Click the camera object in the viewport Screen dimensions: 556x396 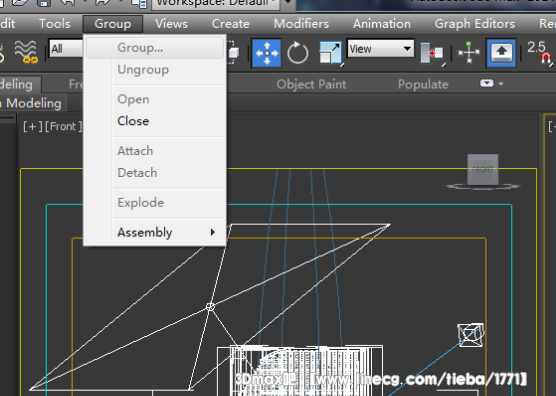(x=471, y=335)
